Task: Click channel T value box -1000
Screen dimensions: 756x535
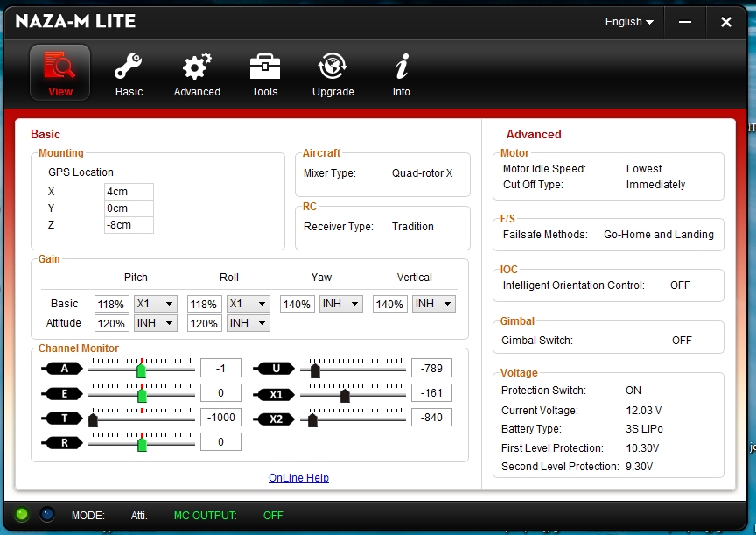Action: 220,418
